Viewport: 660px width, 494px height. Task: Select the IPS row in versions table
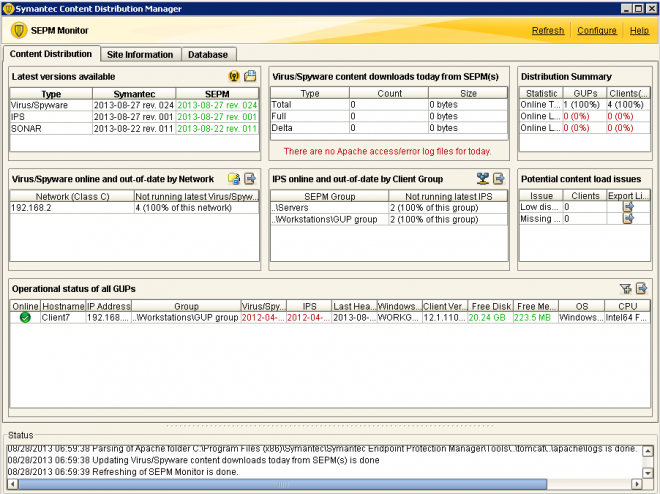point(134,117)
